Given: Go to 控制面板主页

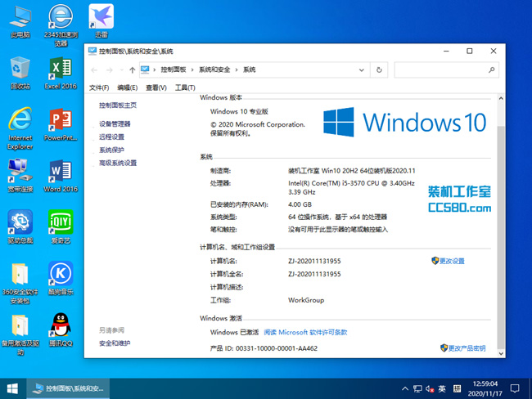Looking at the screenshot, I should point(118,105).
